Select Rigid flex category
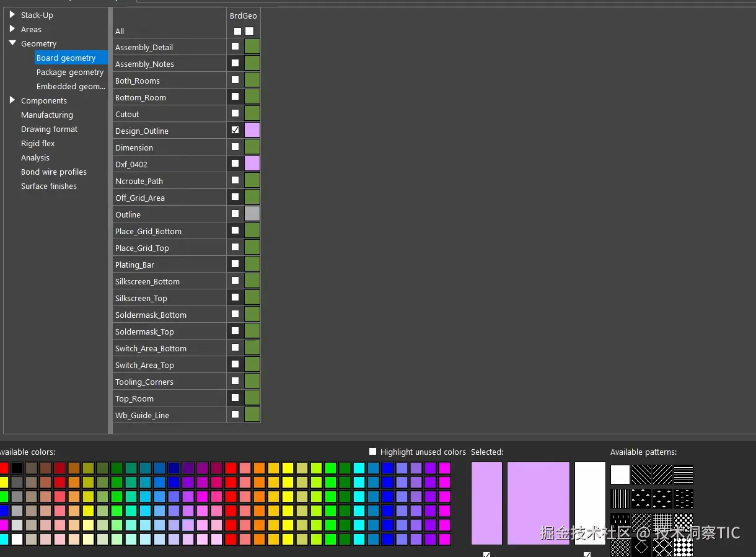756x557 pixels. [38, 143]
